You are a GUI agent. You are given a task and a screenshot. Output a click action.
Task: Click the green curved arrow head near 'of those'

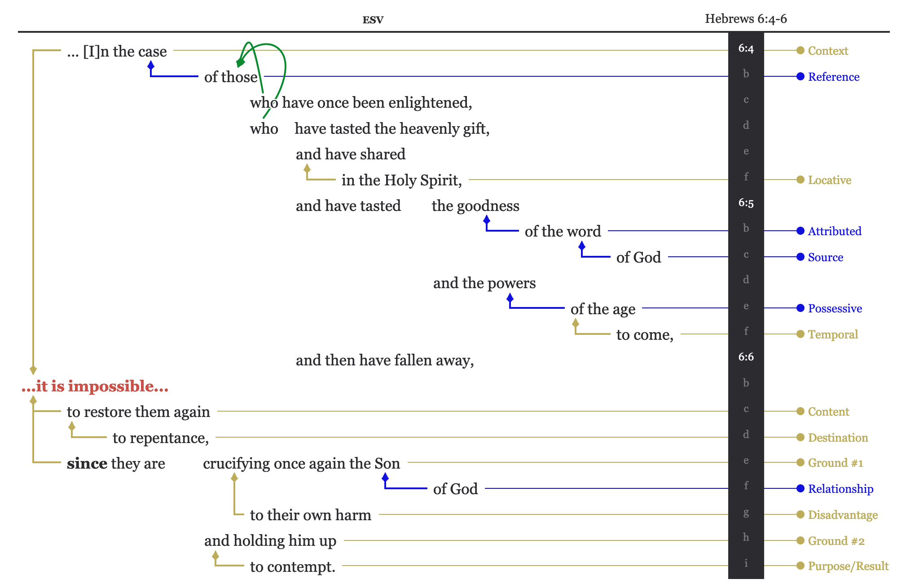click(x=240, y=63)
